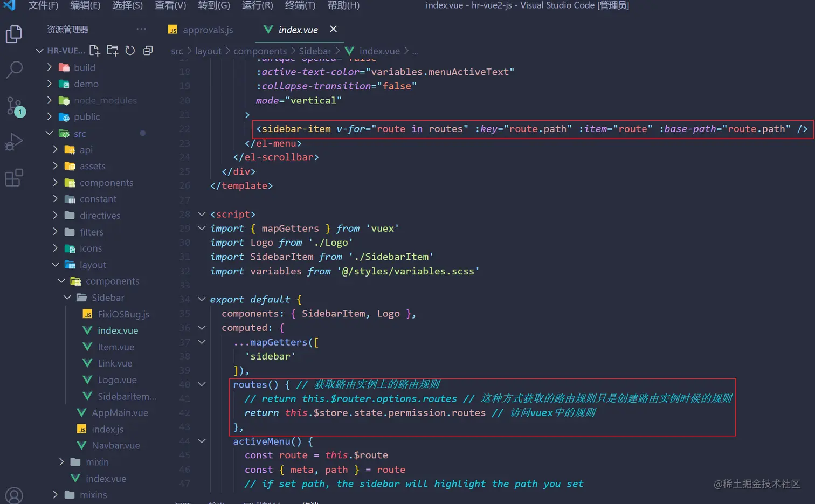Viewport: 815px width, 504px height.
Task: Collapse the Sidebar folder
Action: click(x=108, y=298)
